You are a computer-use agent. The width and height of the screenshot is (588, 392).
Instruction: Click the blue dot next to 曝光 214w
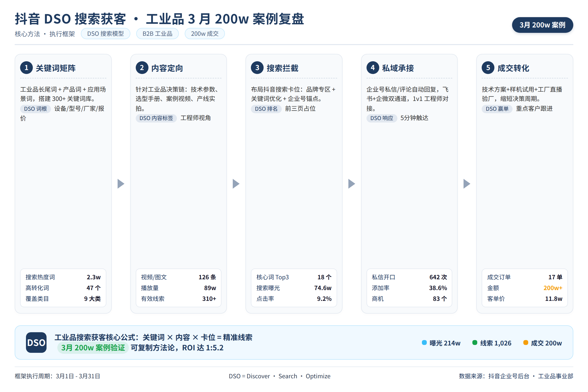tap(424, 343)
